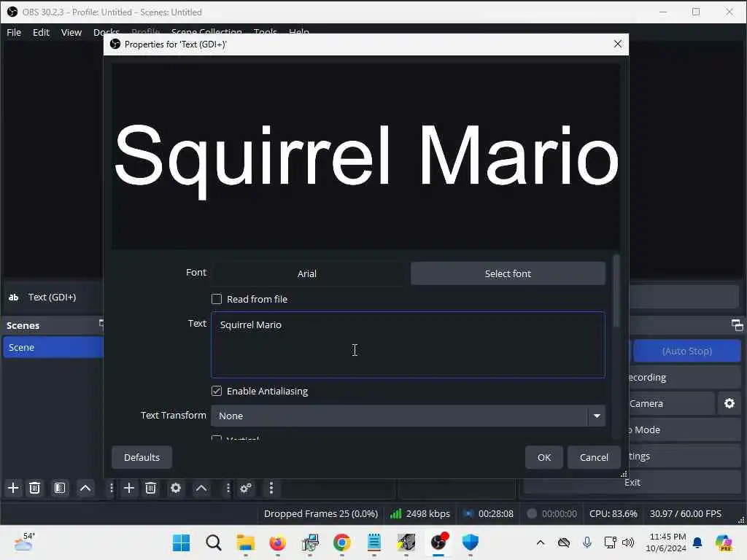Click the Select font button

click(508, 273)
